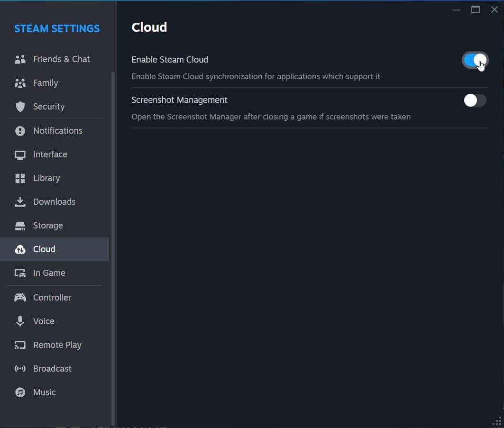Screen dimensions: 504x428
Task: Open Library settings
Action: coord(55,178)
